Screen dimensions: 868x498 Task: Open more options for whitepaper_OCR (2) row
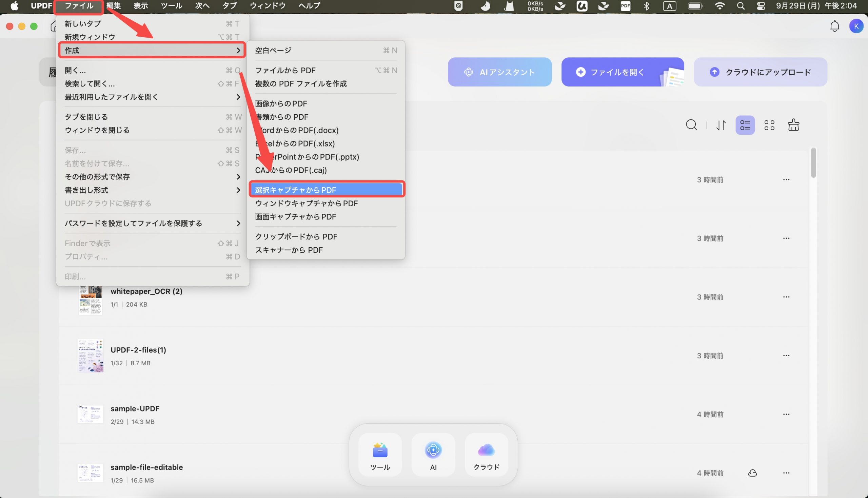[x=786, y=297]
